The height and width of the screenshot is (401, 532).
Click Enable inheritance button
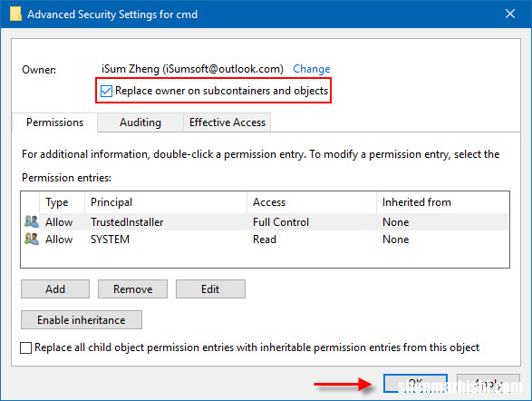pos(82,320)
